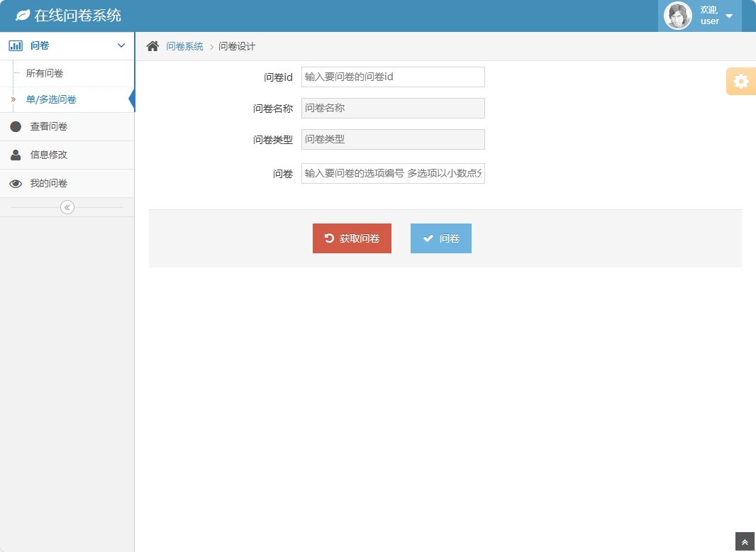Collapse the 问卷 sidebar section chevron
The width and height of the screenshot is (756, 552).
click(x=119, y=45)
